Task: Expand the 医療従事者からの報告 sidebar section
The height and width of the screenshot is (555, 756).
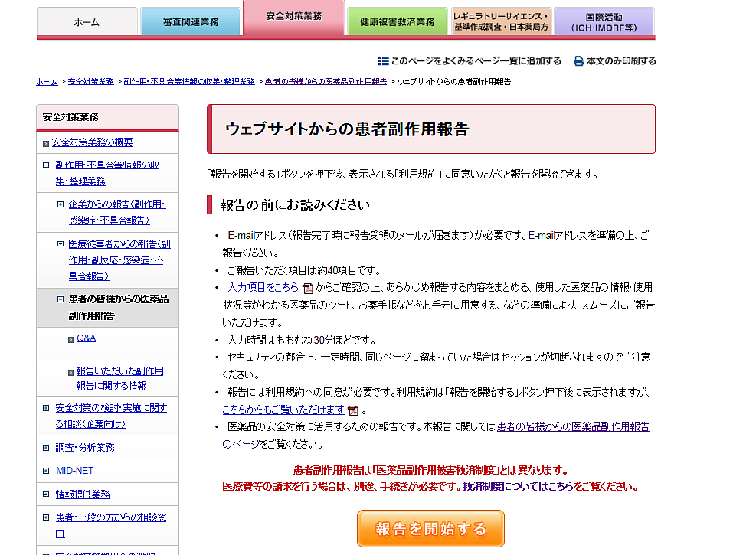Action: 60,242
